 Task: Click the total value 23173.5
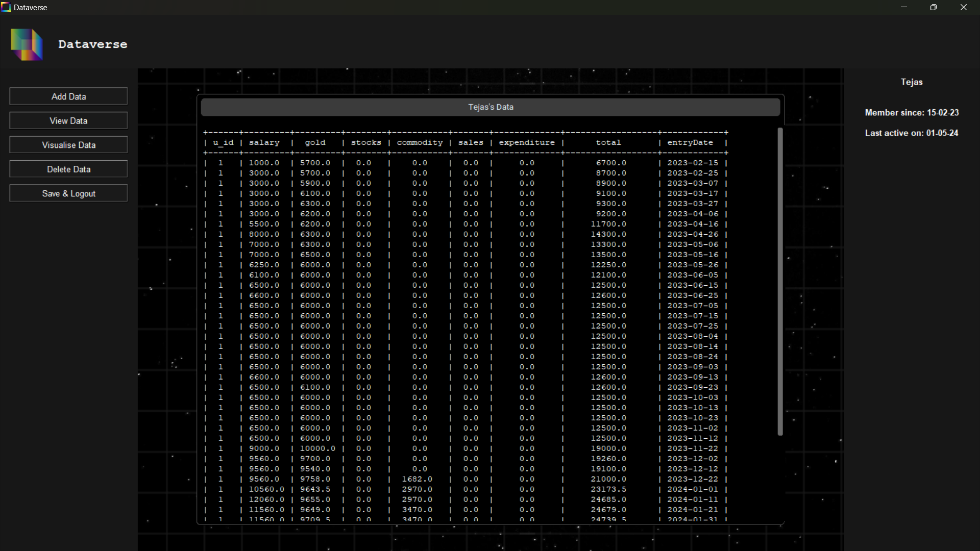tap(608, 489)
